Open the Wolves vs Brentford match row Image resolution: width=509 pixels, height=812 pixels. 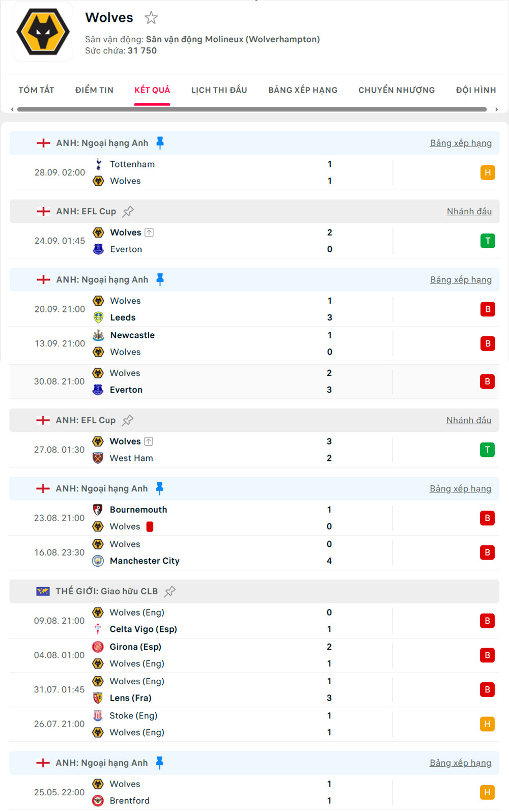click(254, 792)
